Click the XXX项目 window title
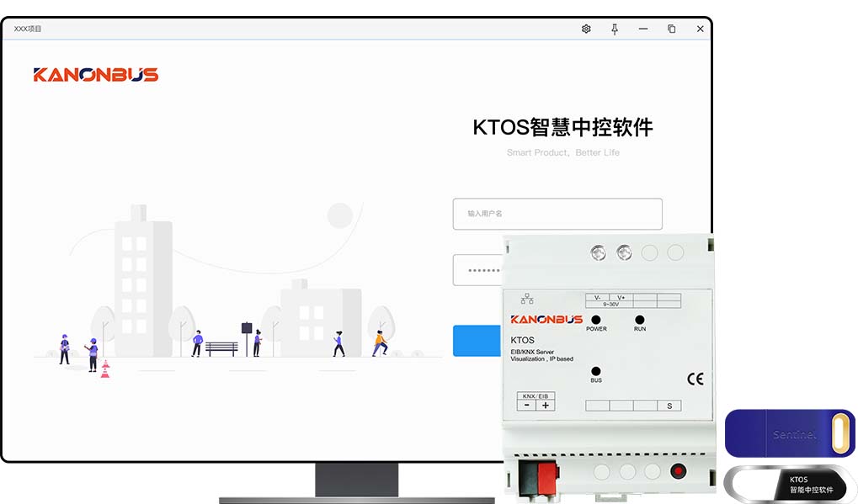Screen dimensions: 858x504 click(28, 29)
